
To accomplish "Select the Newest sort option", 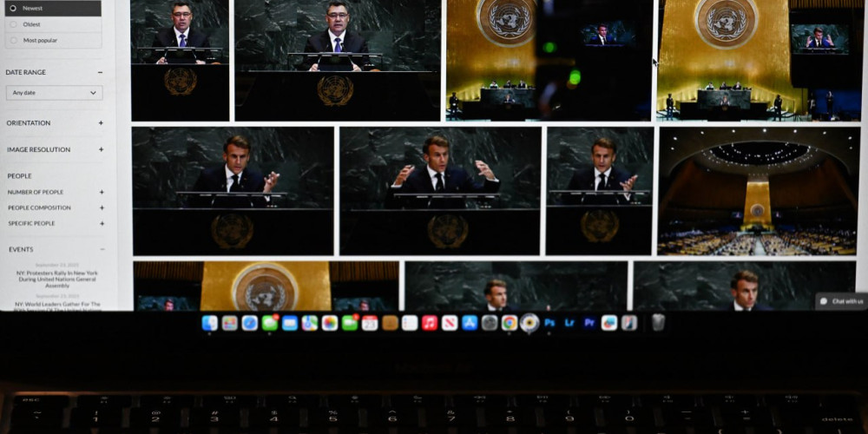I will click(x=53, y=9).
